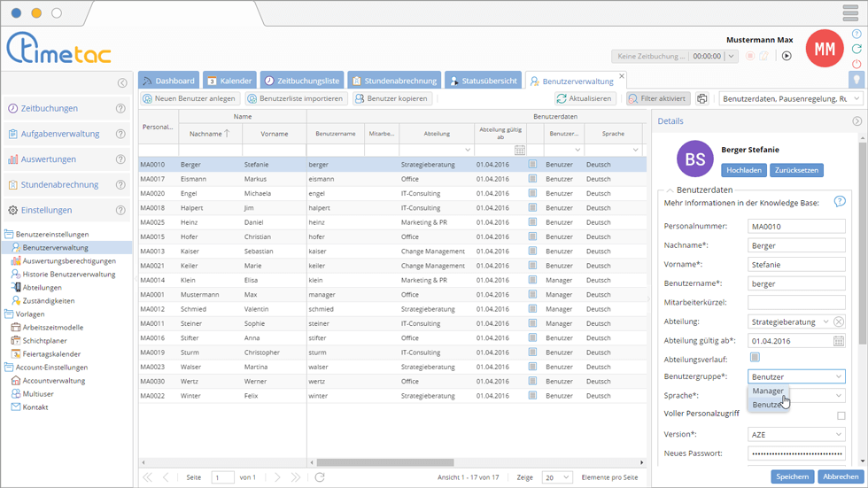Click the print icon in the toolbar
Screen dimensions: 868x488
(702, 98)
